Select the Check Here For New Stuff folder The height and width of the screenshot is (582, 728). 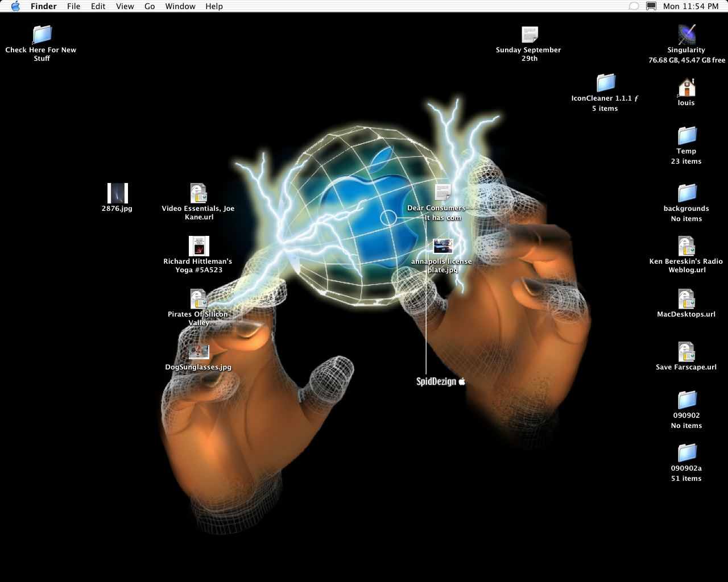[42, 34]
